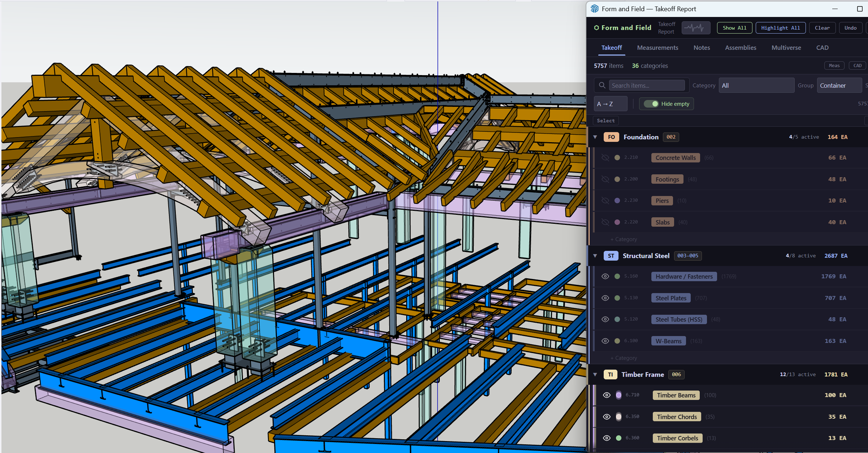
Task: Unhide Concrete Walls with crossed-eye icon
Action: click(605, 158)
